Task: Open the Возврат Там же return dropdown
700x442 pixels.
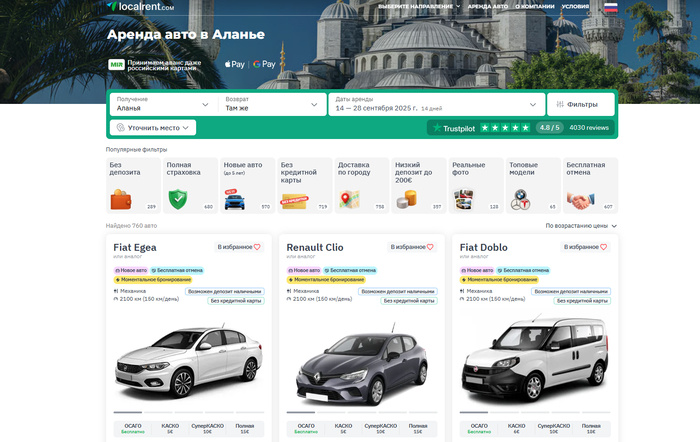Action: coord(272,104)
